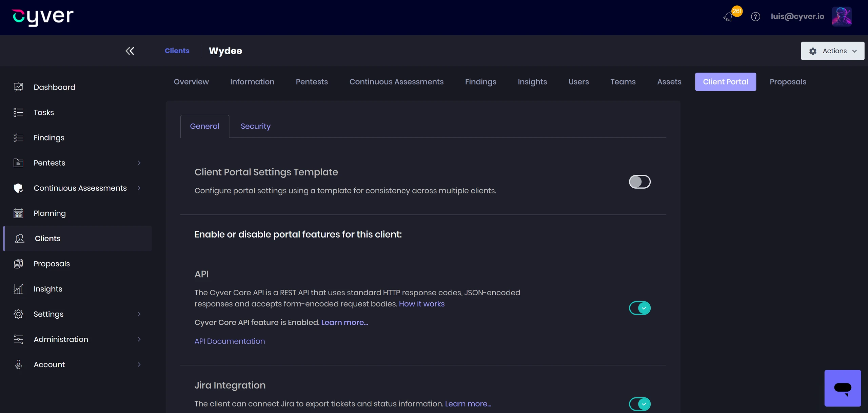Open the client Teams tab
Screen dimensions: 868x413
point(623,82)
